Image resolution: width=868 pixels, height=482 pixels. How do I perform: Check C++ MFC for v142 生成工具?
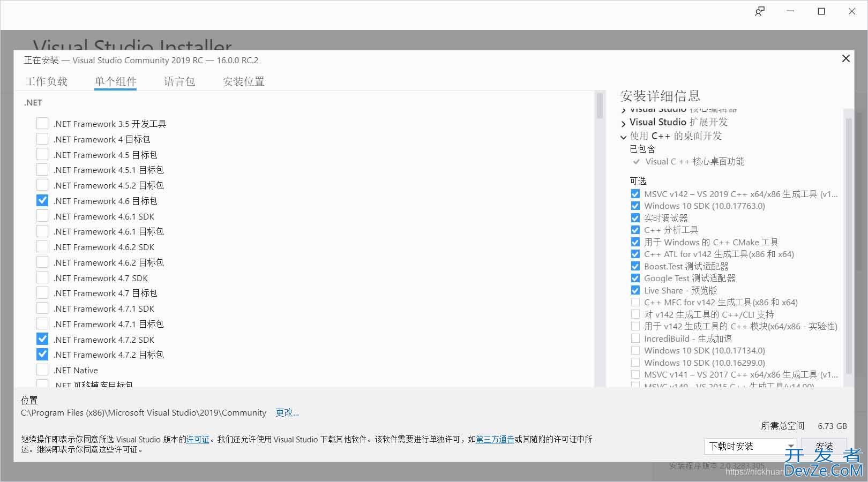coord(635,302)
